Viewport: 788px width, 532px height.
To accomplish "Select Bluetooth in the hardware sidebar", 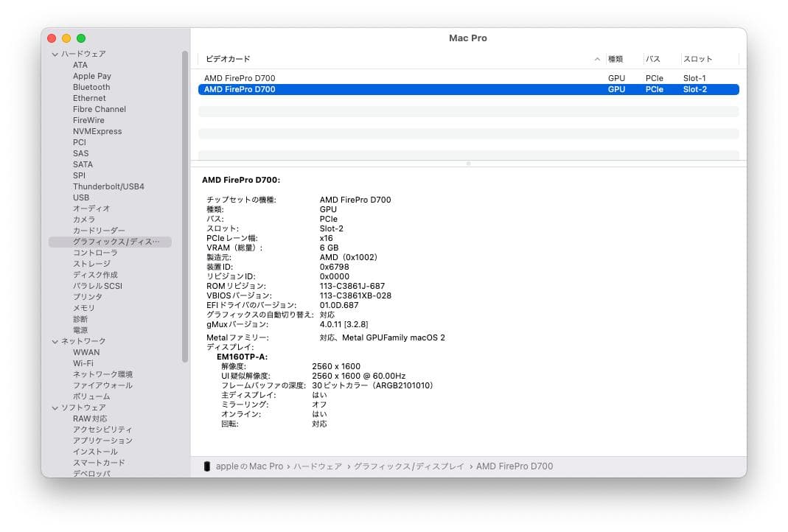I will point(91,87).
